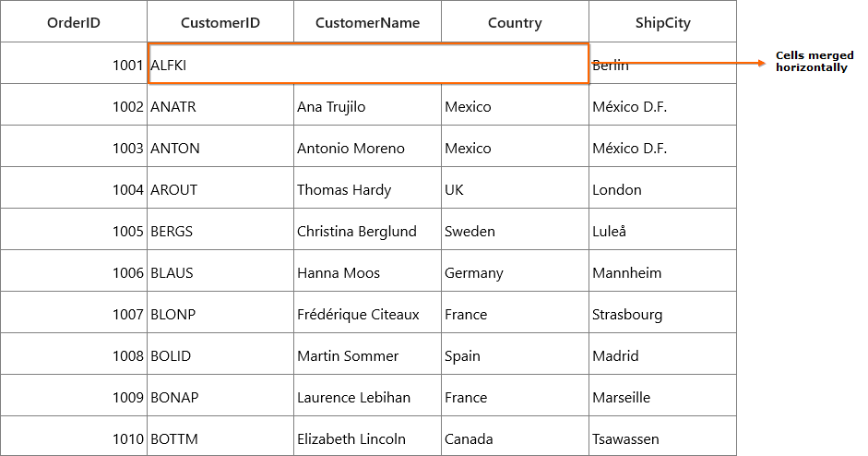The width and height of the screenshot is (868, 456).
Task: Select the Hanna Moos cell
Action: [x=367, y=271]
